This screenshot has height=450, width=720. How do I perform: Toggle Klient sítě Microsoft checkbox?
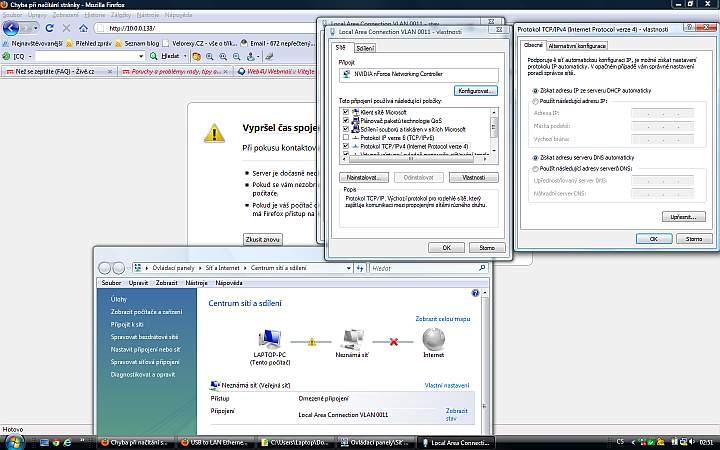[x=346, y=112]
